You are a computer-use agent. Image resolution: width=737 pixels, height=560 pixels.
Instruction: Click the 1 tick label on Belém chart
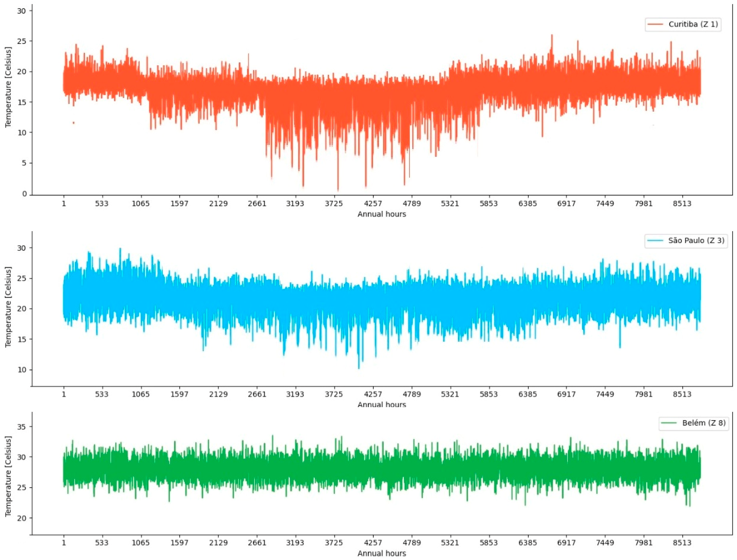click(x=64, y=543)
